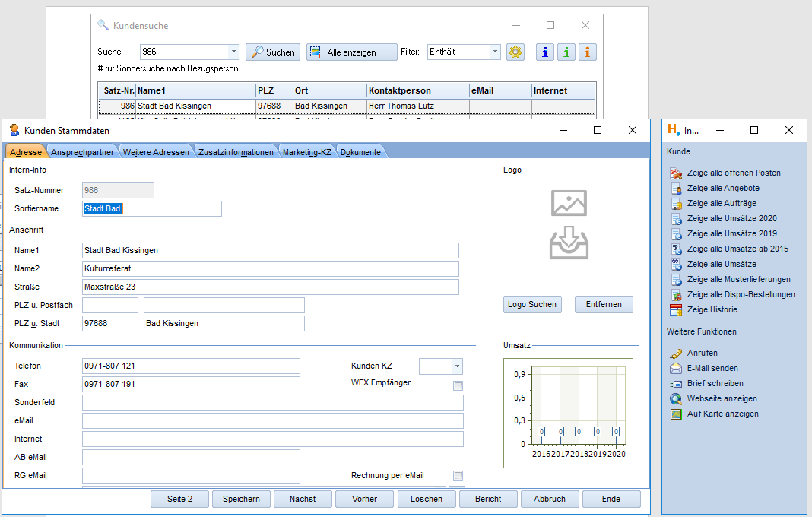Click the icon for Zeige alle Umsätze 2019
Viewport: 812px width, 517px height.
676,233
